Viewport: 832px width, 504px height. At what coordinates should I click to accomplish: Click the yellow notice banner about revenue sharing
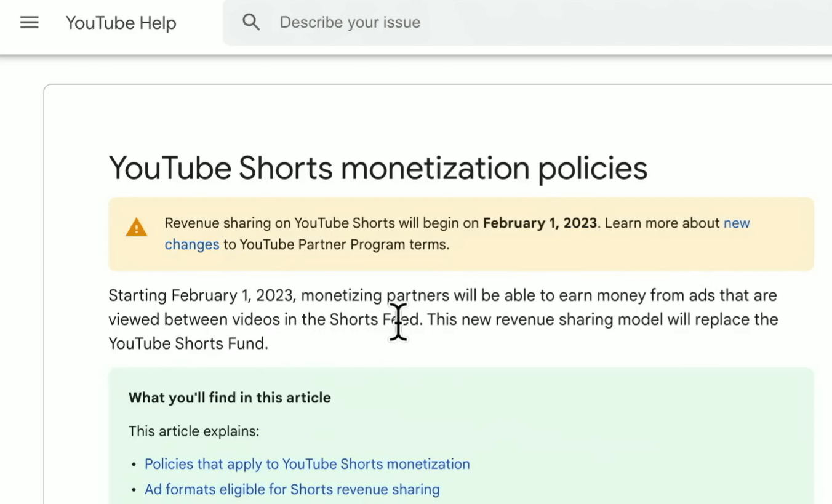pyautogui.click(x=461, y=234)
